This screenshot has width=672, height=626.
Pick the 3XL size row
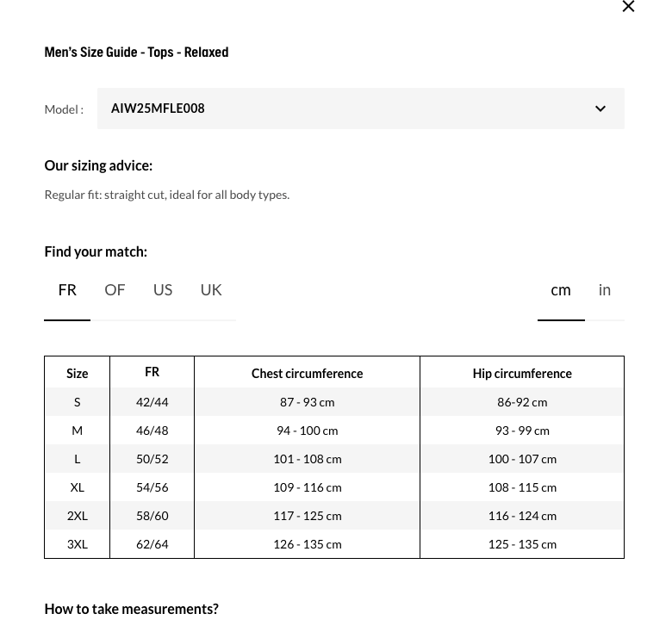[77, 544]
